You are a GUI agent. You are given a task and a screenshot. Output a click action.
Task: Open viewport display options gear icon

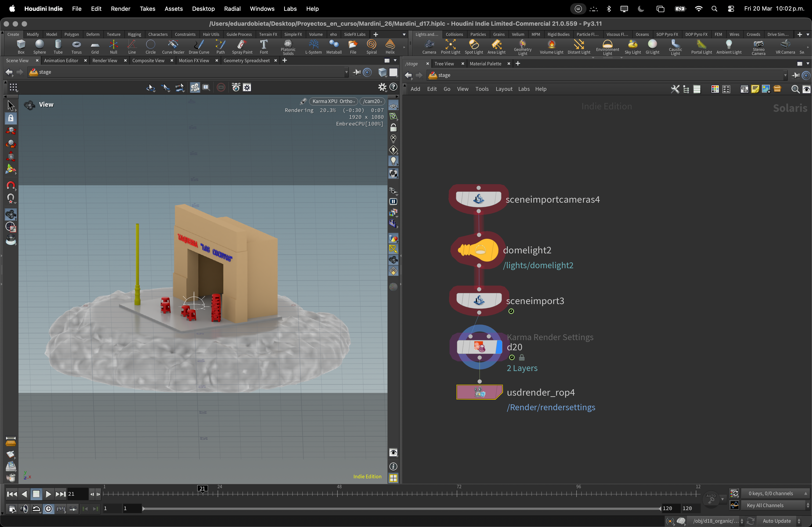click(382, 88)
